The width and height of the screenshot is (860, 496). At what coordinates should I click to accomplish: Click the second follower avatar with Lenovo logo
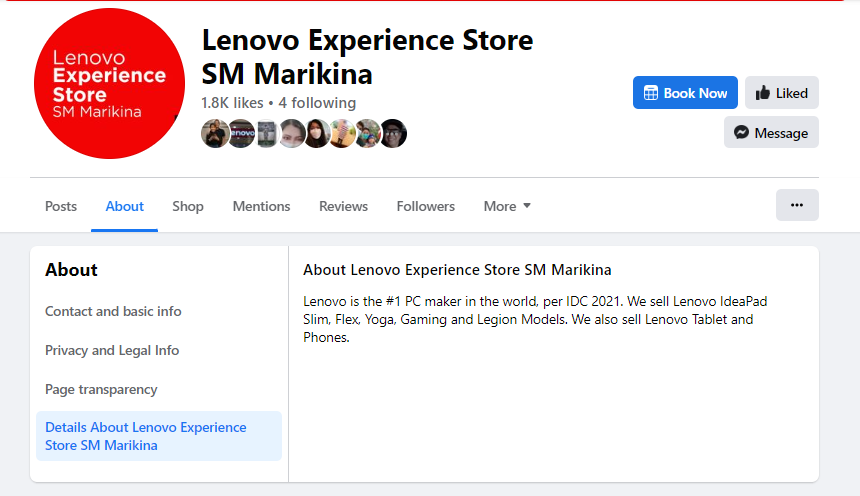(241, 133)
